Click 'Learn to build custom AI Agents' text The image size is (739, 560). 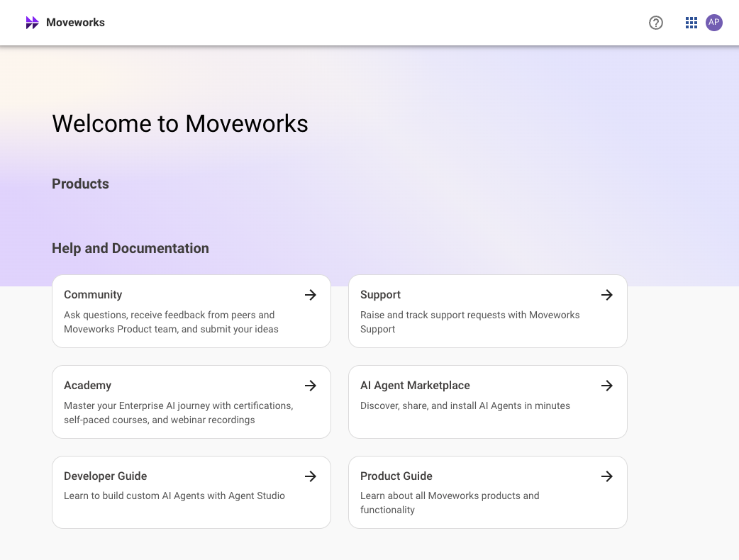tap(174, 496)
